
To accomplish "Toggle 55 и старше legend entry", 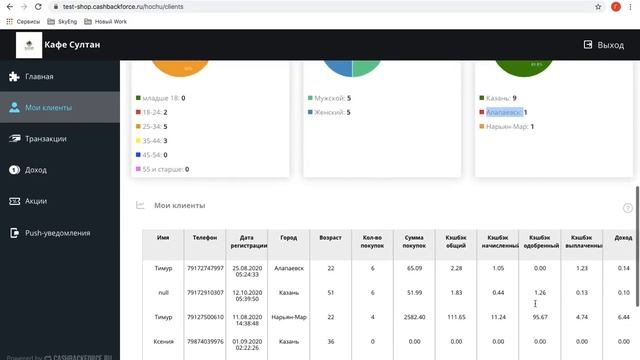I will point(162,169).
